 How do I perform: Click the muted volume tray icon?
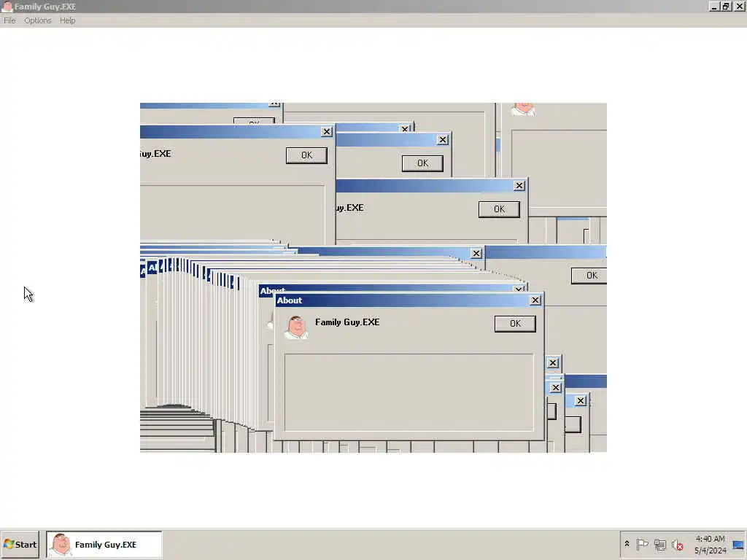click(678, 544)
